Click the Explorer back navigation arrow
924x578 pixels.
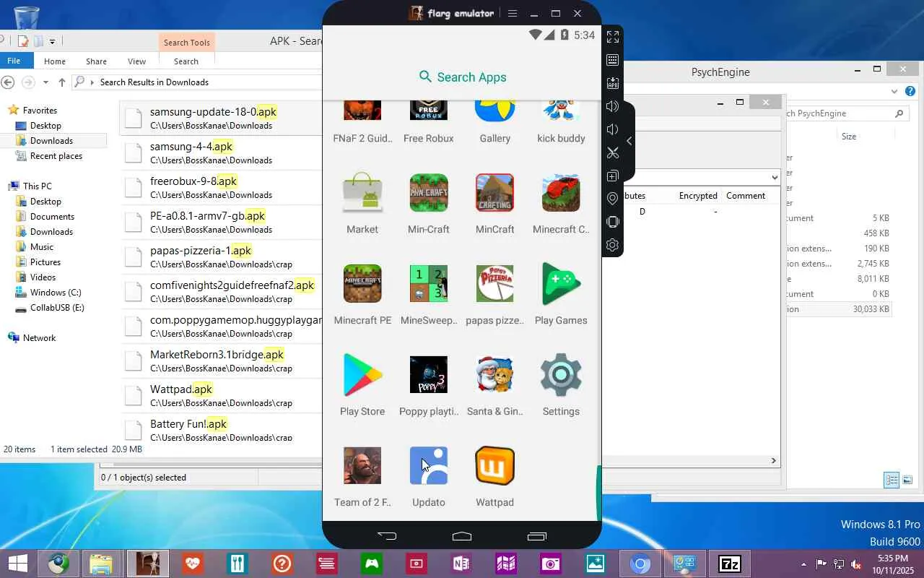(8, 82)
